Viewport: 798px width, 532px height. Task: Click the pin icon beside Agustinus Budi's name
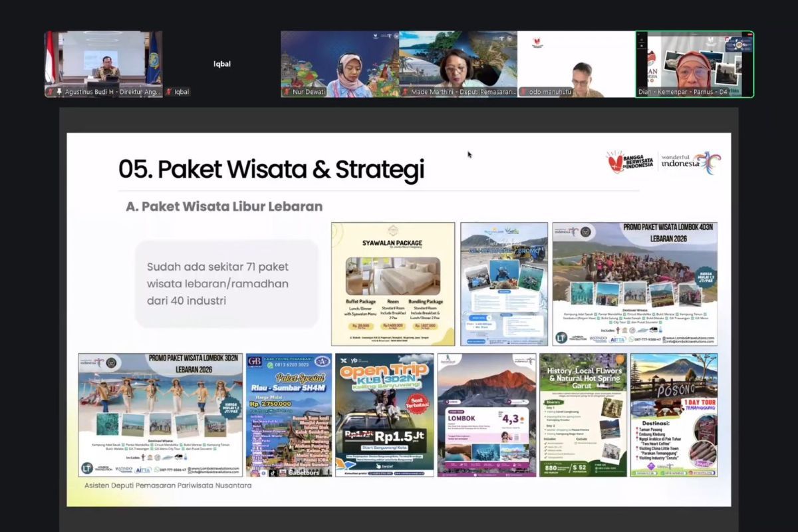[59, 92]
